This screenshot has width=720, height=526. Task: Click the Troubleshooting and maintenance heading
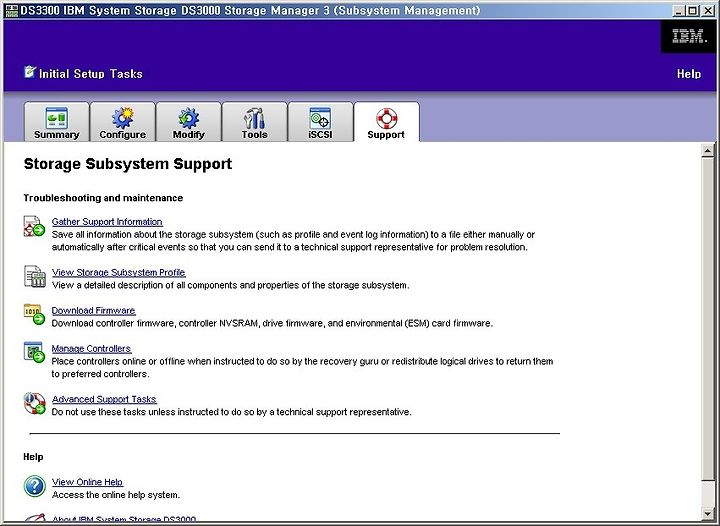[x=103, y=198]
